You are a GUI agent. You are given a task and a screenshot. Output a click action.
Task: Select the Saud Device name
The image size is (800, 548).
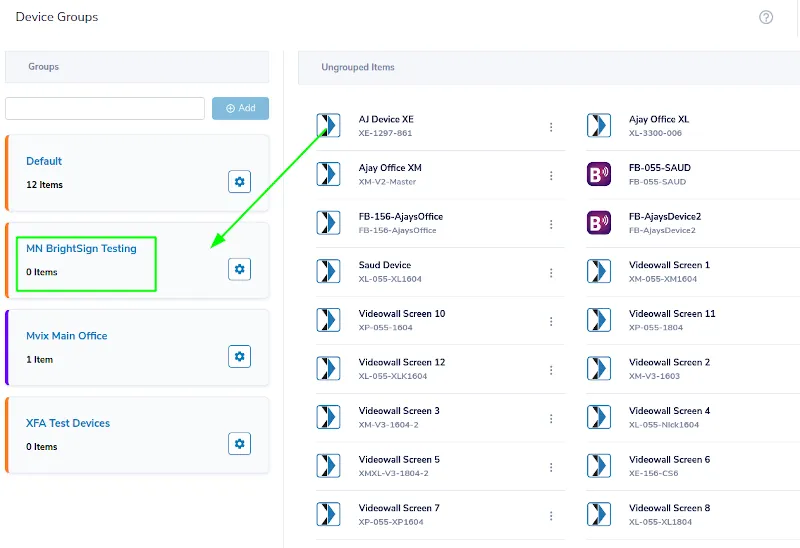385,265
